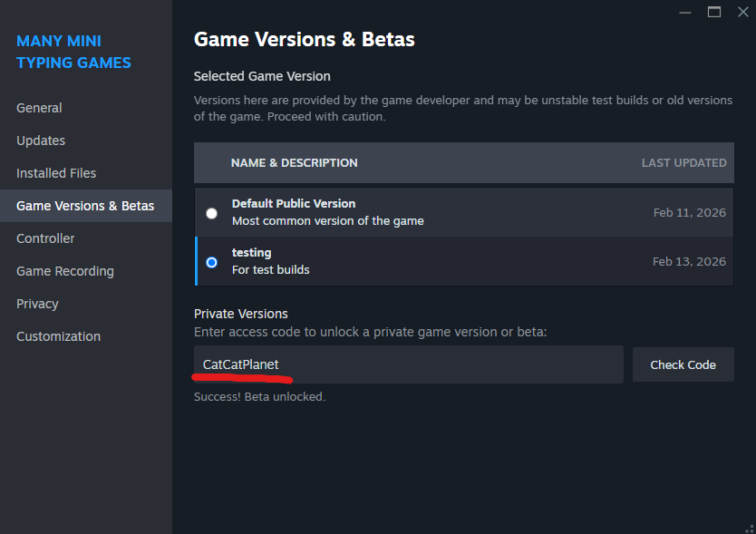The height and width of the screenshot is (534, 756).
Task: Select the testing beta radio button
Action: point(211,262)
